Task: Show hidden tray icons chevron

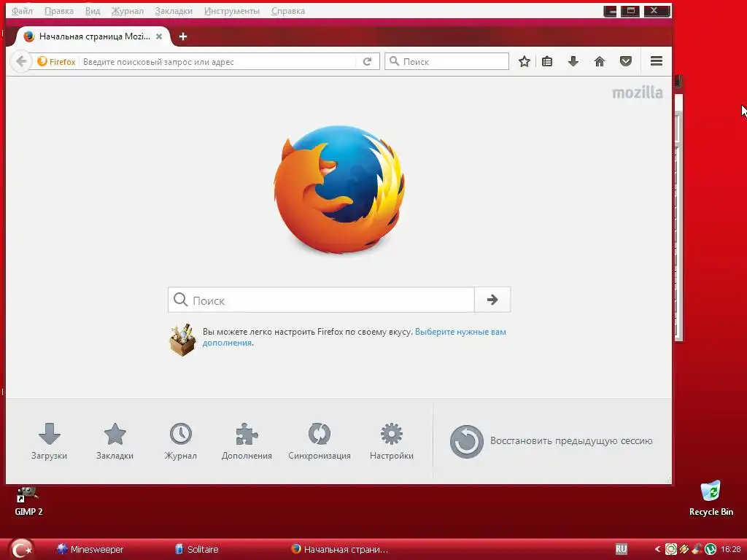Action: 657,550
